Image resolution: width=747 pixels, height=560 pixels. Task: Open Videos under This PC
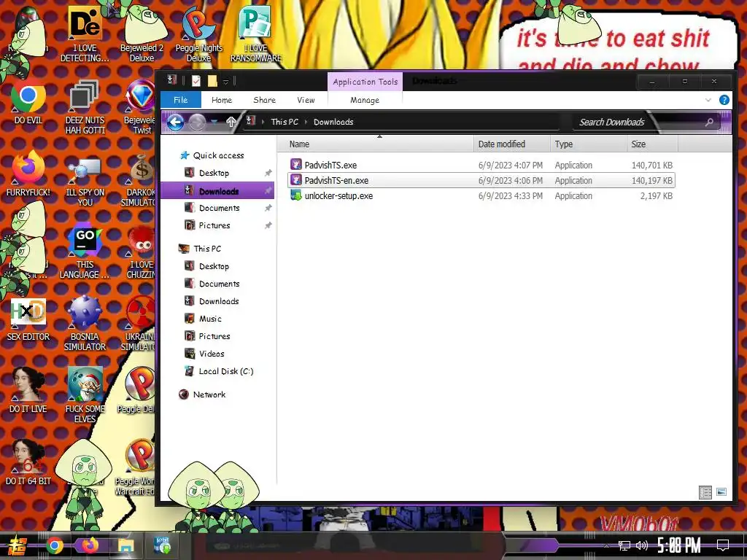(212, 354)
